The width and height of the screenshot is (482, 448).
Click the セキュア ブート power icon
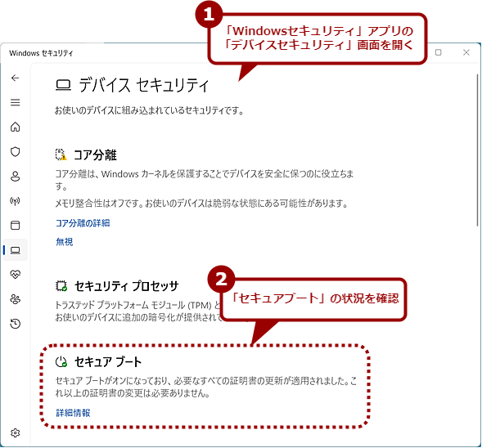point(61,361)
